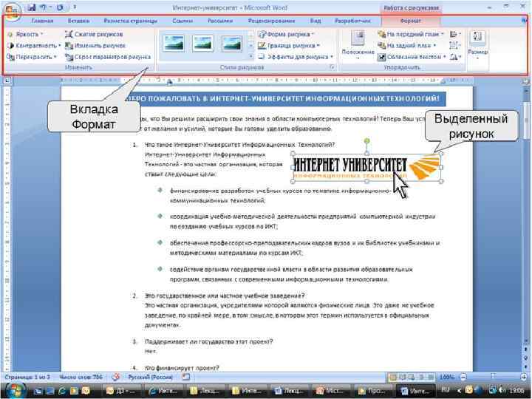
Task: Redo action in Quick Access toolbar
Action: [60, 7]
